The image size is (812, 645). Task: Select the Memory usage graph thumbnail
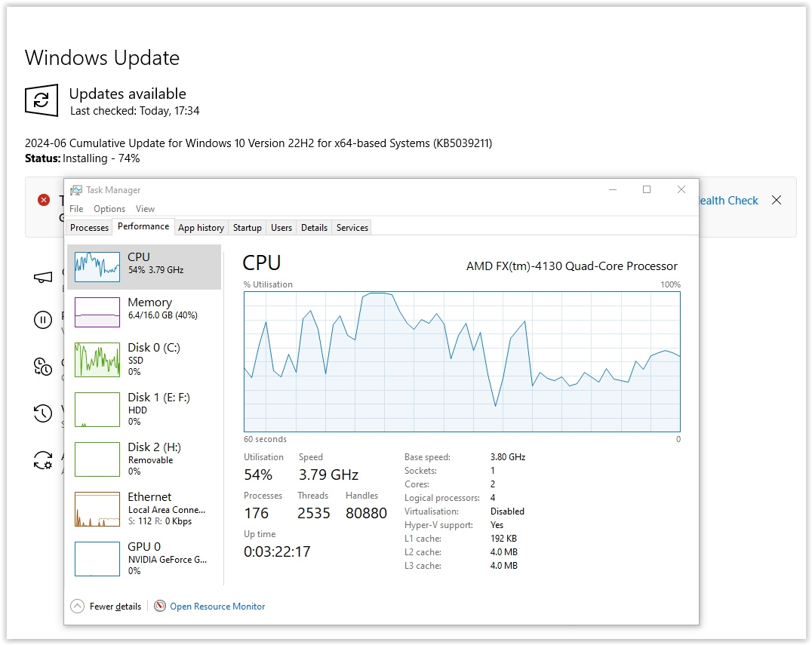(97, 312)
